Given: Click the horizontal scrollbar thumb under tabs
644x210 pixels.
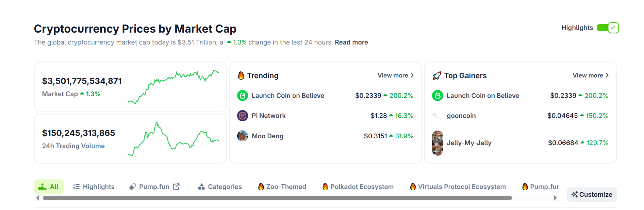Looking at the screenshot, I should (277, 198).
